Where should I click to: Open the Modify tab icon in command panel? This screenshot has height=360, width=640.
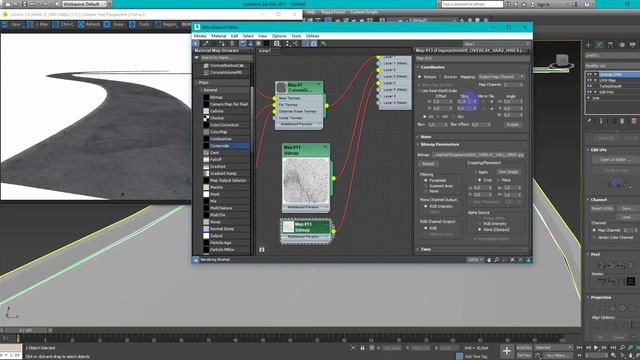[599, 45]
